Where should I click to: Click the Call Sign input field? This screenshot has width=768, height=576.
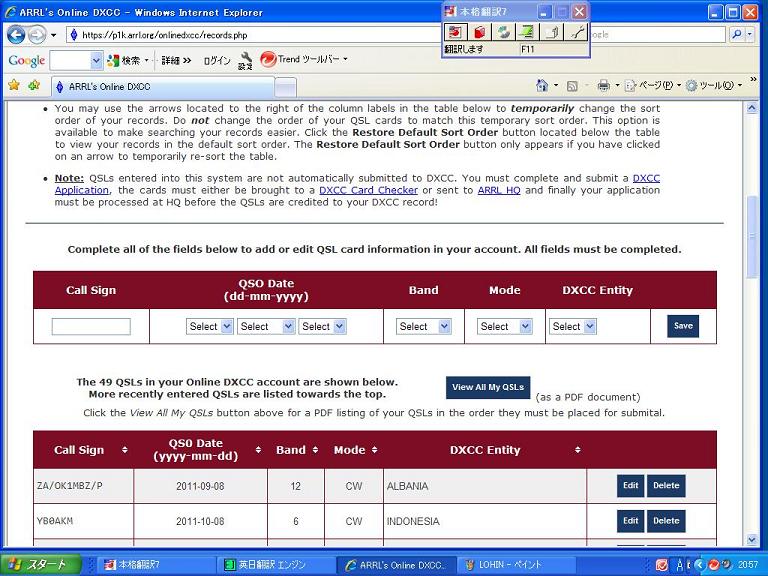point(91,326)
